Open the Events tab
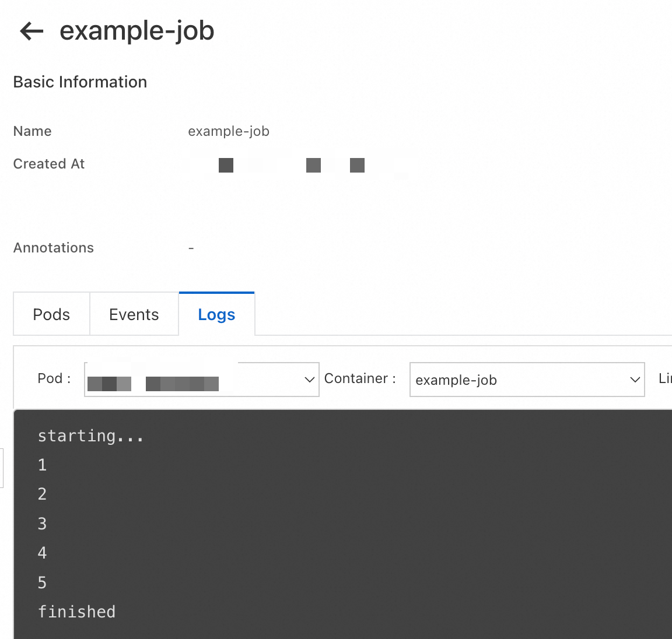 pyautogui.click(x=134, y=314)
